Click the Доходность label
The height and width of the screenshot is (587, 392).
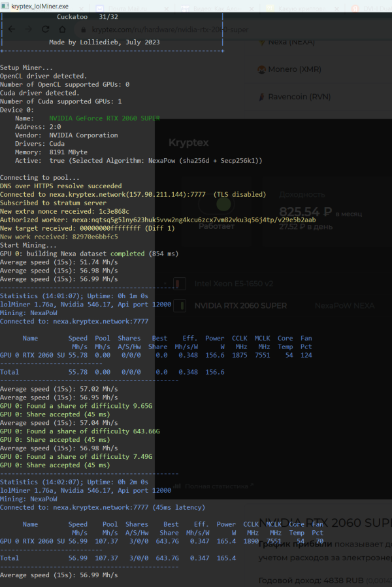[x=302, y=195]
